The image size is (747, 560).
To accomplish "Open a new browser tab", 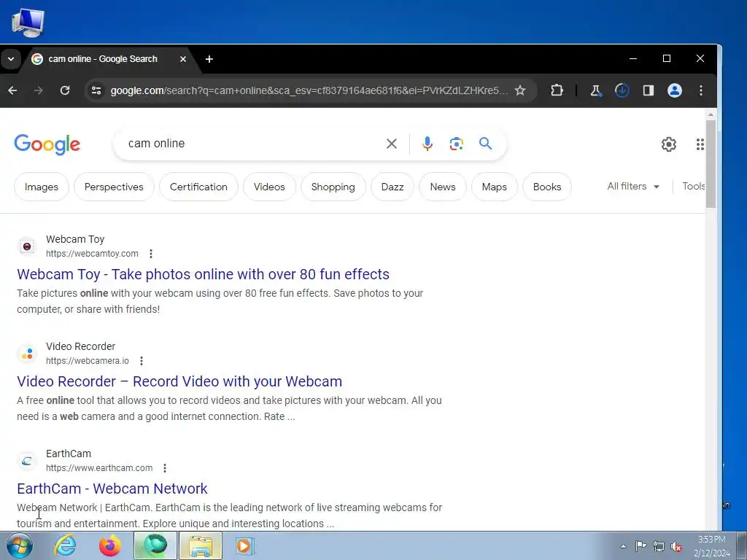I will [x=209, y=59].
